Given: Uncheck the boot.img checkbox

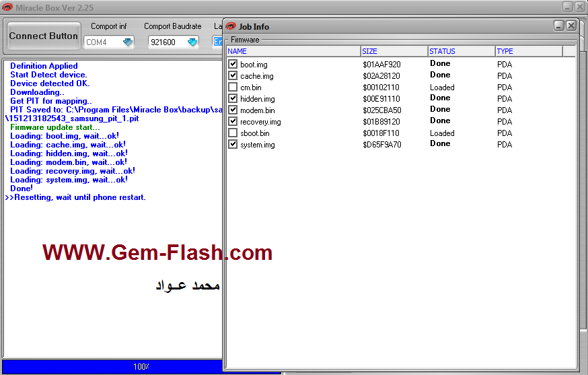Looking at the screenshot, I should pos(233,64).
